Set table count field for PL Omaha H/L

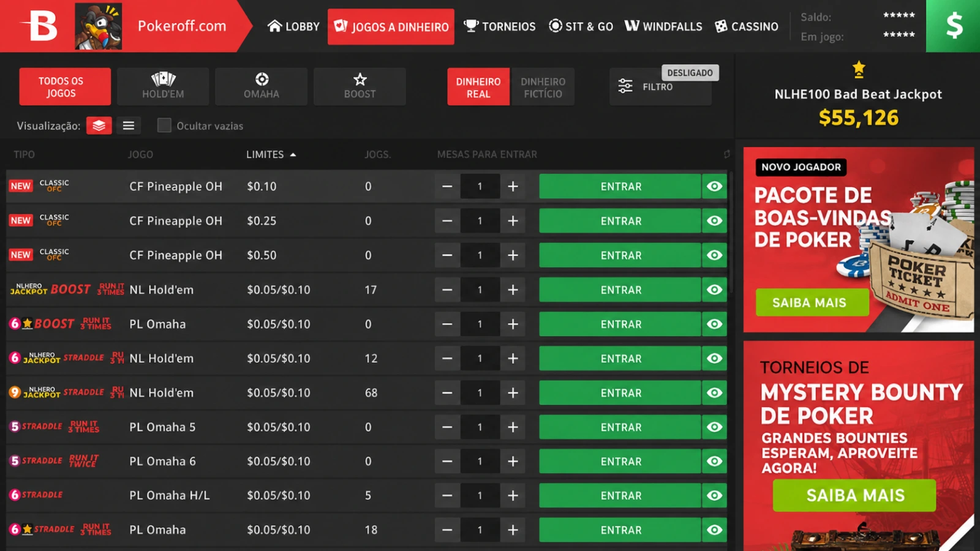click(480, 495)
